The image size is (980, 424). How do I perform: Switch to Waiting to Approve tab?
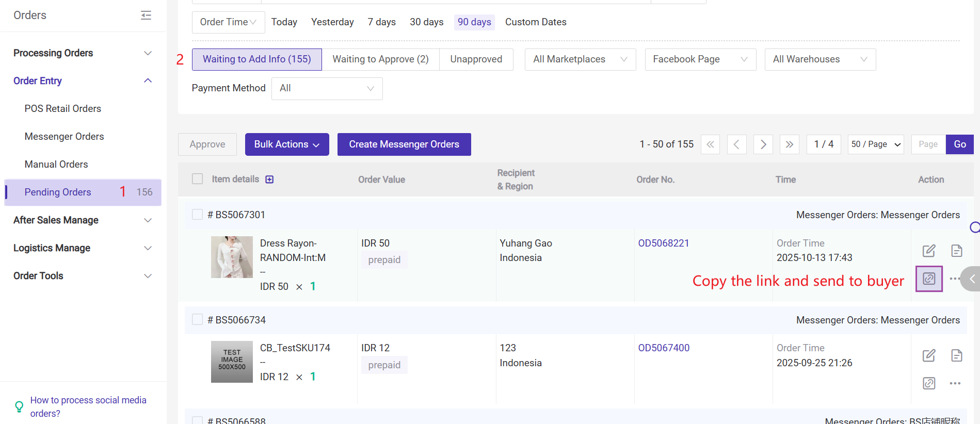tap(380, 59)
